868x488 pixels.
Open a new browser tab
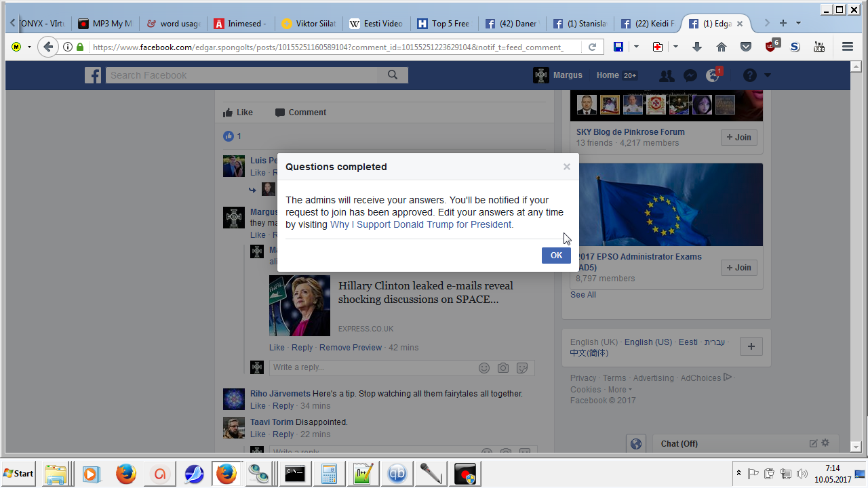783,23
